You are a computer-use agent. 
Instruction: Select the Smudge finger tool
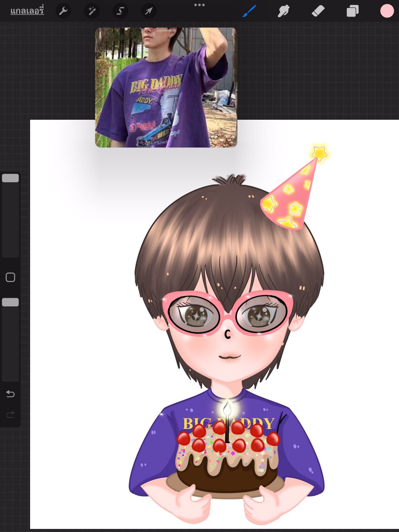[284, 11]
